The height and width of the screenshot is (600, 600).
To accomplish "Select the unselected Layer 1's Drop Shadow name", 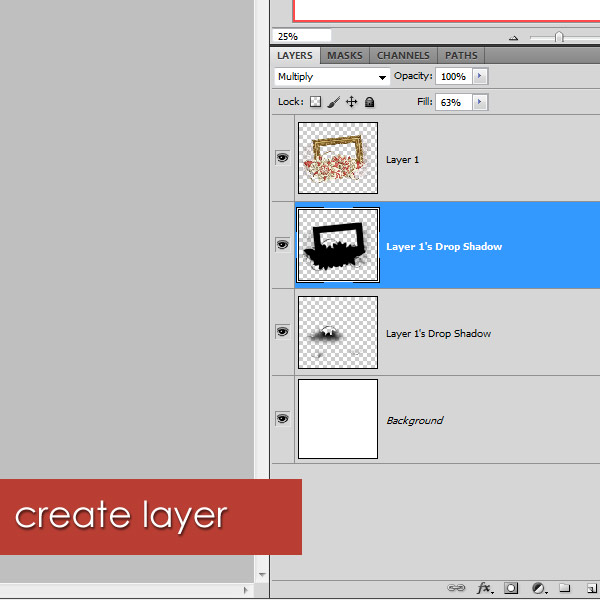I will pyautogui.click(x=438, y=334).
